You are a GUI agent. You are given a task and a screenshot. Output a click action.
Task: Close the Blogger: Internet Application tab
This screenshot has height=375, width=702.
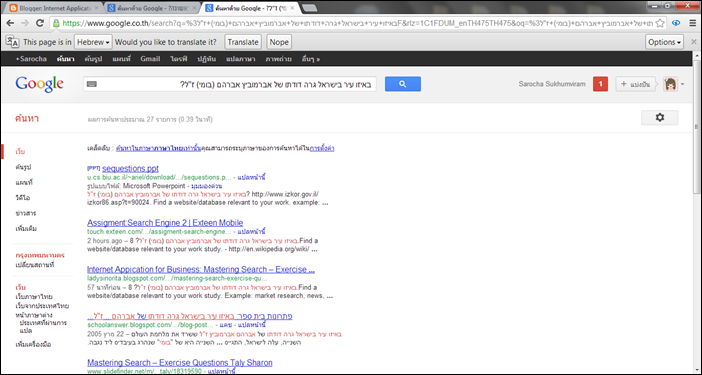point(96,8)
